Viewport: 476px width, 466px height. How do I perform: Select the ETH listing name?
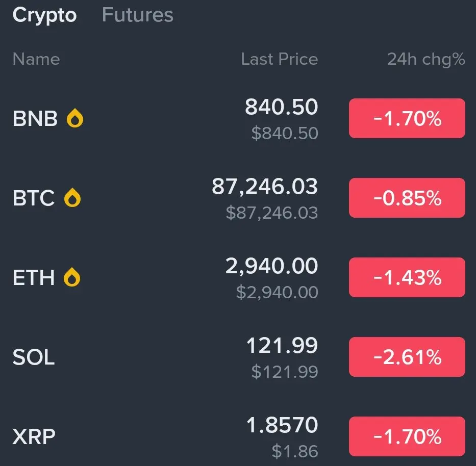pyautogui.click(x=33, y=277)
